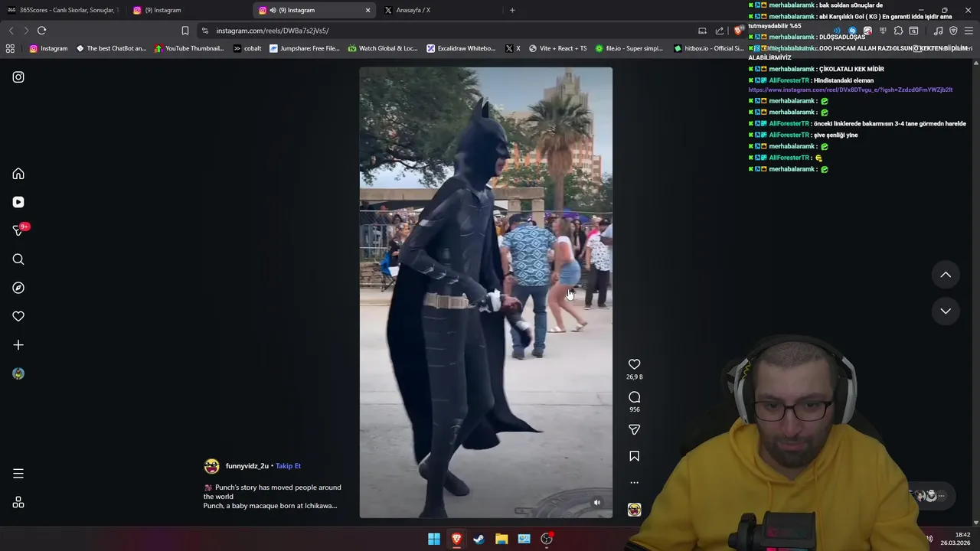The height and width of the screenshot is (551, 980).
Task: Open Vite + React + TS bookmark
Action: (x=557, y=48)
